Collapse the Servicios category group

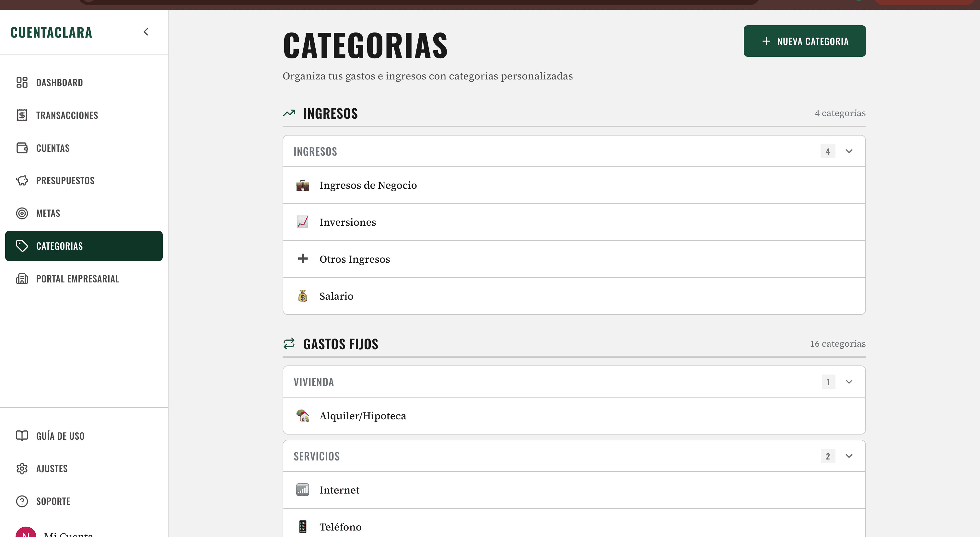849,456
